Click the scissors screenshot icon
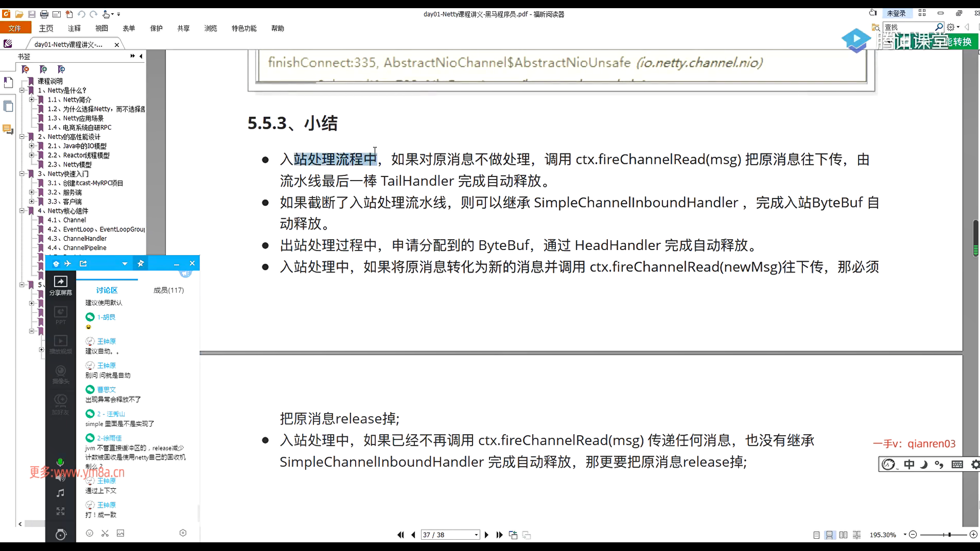This screenshot has width=980, height=551. pyautogui.click(x=105, y=533)
